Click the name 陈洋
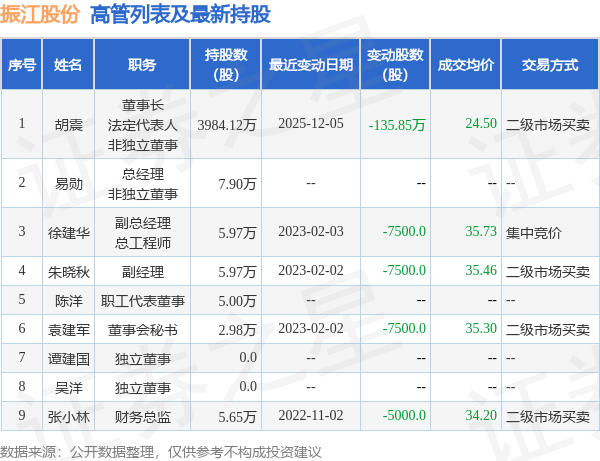Screen dimensions: 600x461 68,301
